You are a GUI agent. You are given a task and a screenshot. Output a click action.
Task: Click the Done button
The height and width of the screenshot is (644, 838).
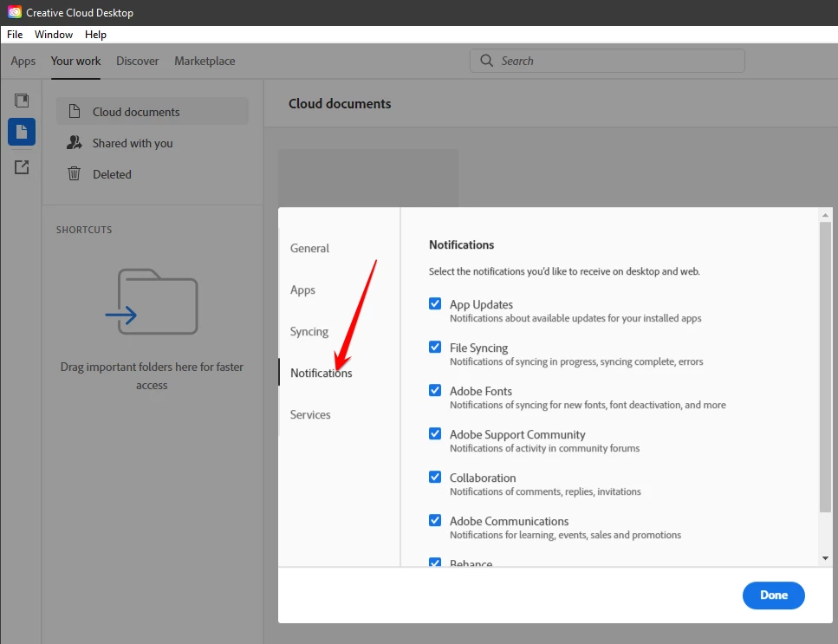773,595
